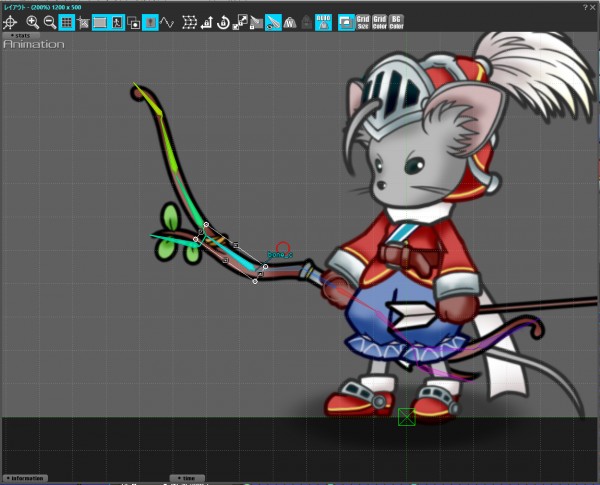Toggle the grid display icon
Image resolution: width=600 pixels, height=485 pixels.
pos(67,23)
